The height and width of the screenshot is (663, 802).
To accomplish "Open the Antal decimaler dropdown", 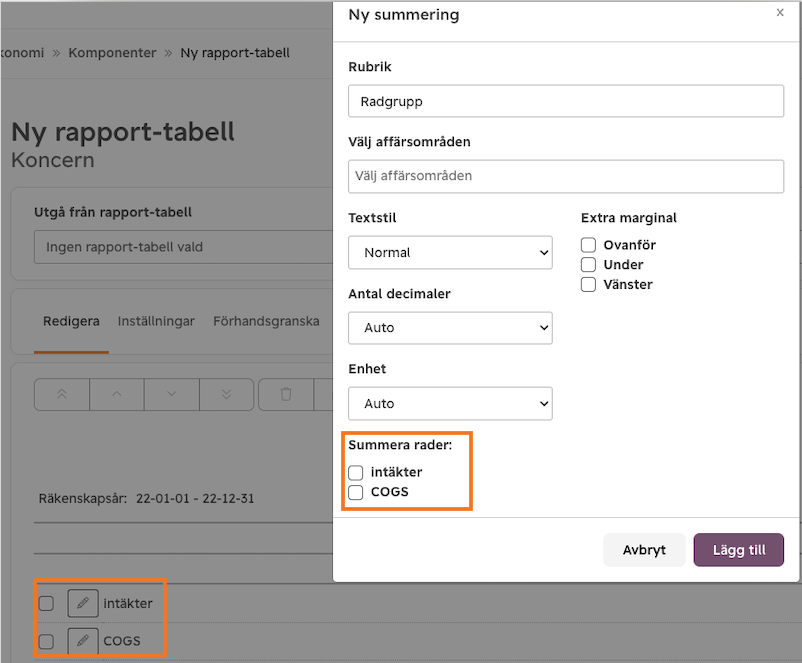I will [x=450, y=328].
